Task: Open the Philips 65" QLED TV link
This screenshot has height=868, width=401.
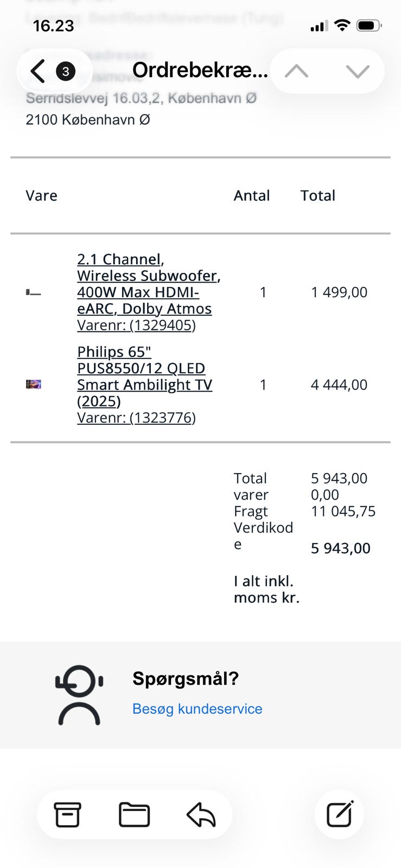Action: (144, 376)
